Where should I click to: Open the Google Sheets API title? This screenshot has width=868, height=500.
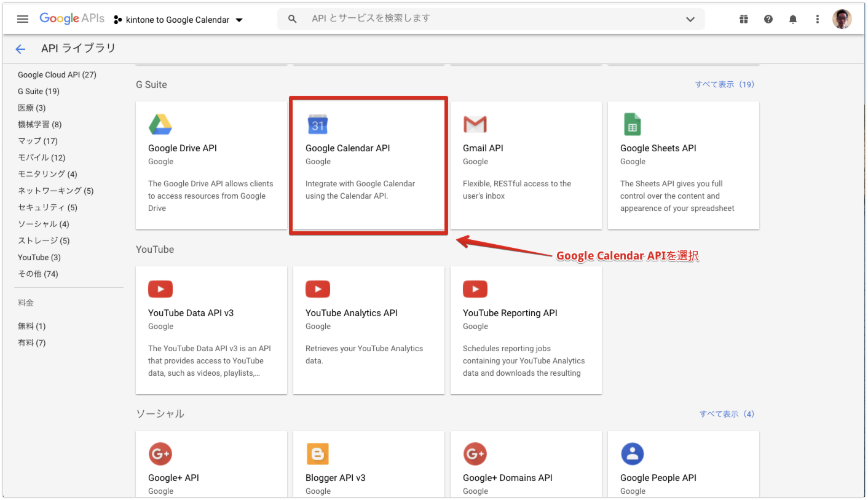[x=658, y=148]
